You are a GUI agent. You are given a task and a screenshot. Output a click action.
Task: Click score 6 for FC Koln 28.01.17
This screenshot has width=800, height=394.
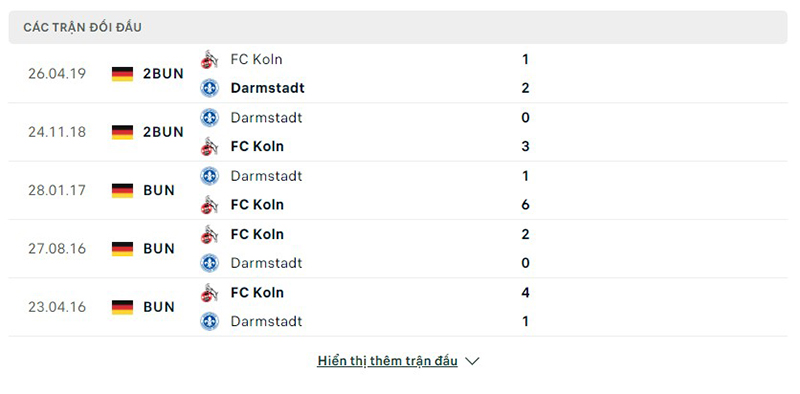pyautogui.click(x=526, y=205)
